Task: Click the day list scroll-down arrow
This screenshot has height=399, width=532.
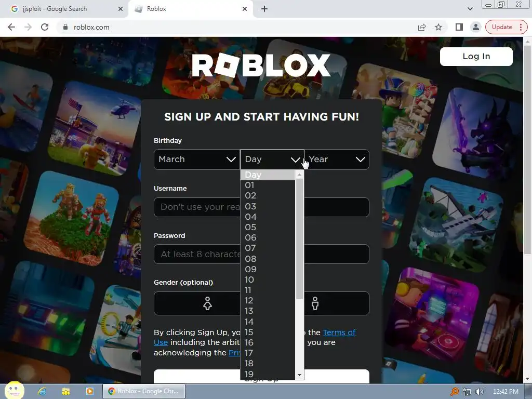Action: [299, 375]
